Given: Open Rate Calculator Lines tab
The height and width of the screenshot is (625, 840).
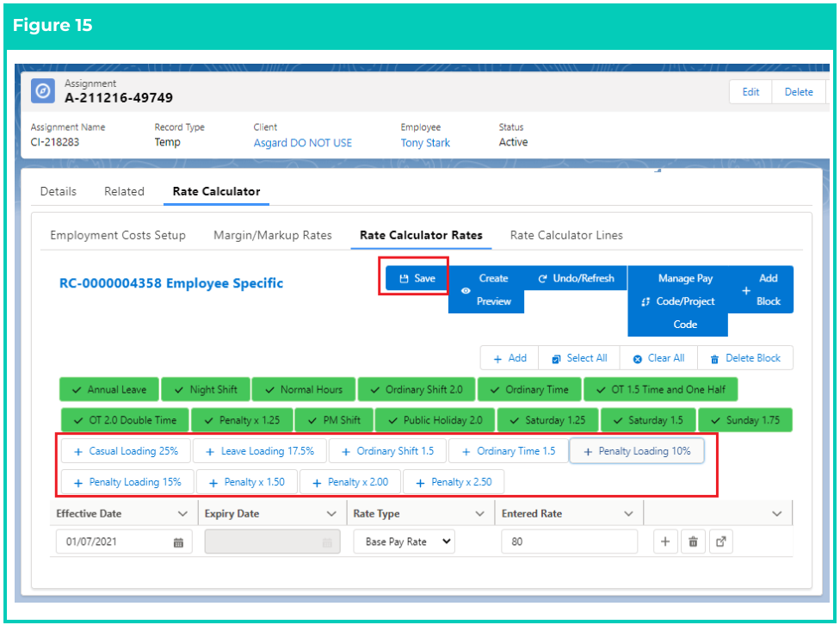Looking at the screenshot, I should pos(566,235).
